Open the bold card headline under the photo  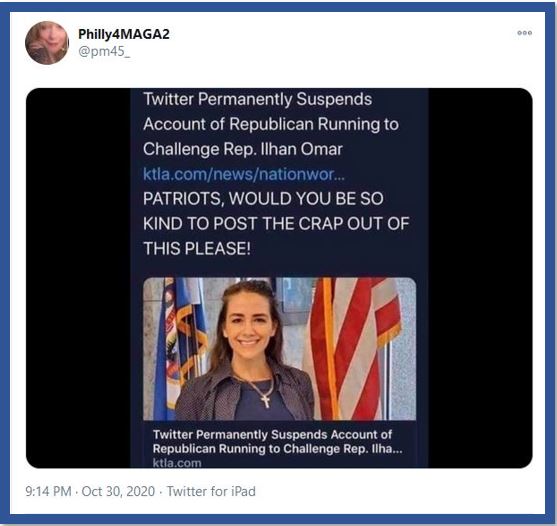(277, 441)
